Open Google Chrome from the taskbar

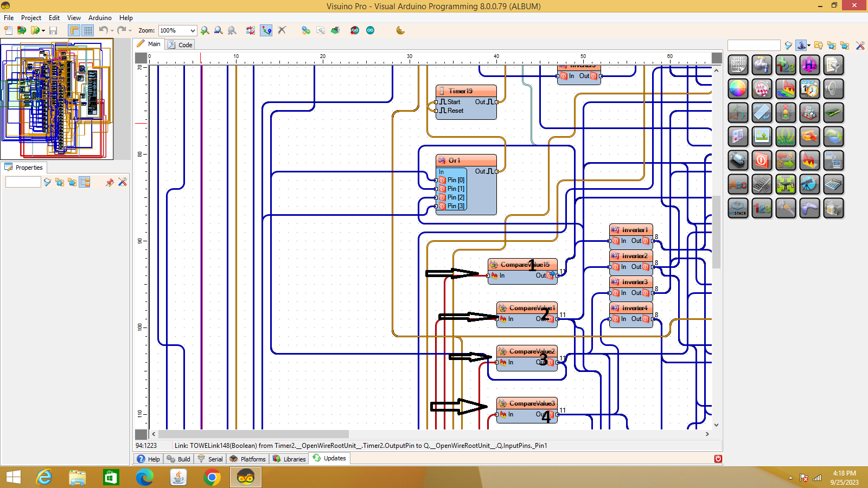tap(212, 477)
